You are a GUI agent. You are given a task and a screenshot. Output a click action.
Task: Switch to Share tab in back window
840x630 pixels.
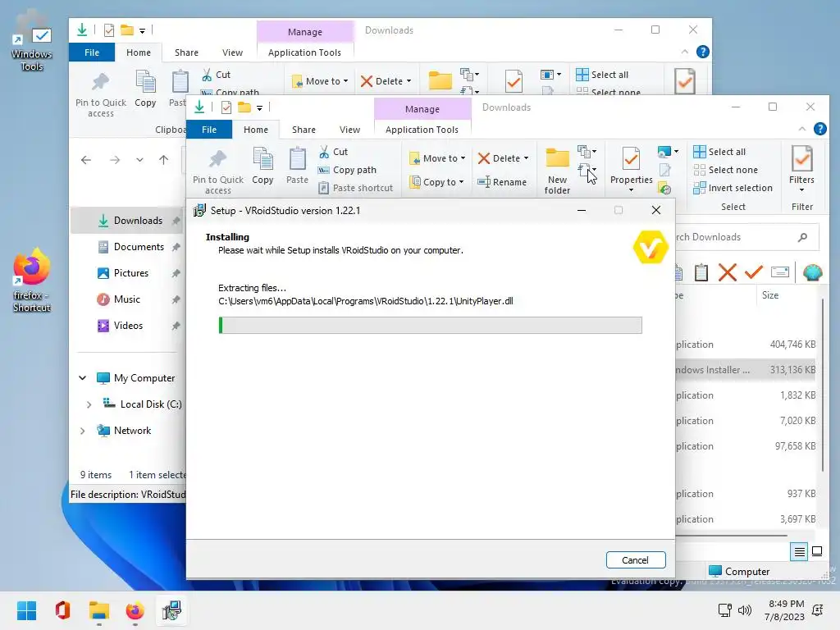coord(186,52)
